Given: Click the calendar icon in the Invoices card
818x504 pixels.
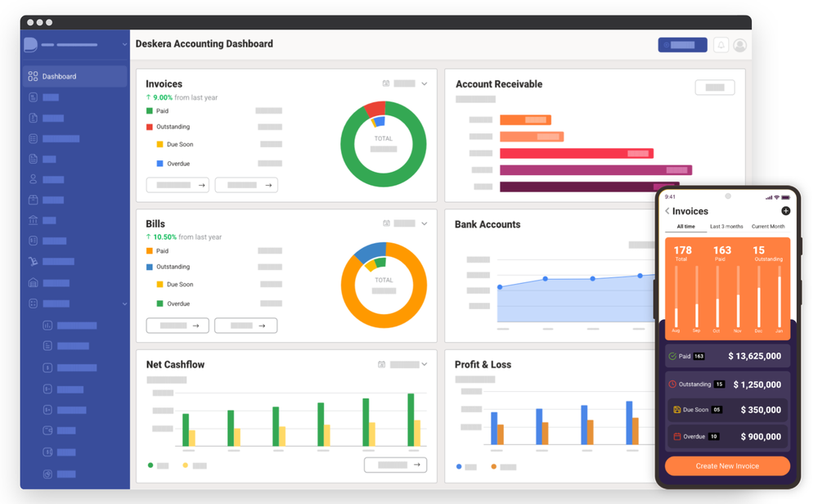Looking at the screenshot, I should click(386, 83).
